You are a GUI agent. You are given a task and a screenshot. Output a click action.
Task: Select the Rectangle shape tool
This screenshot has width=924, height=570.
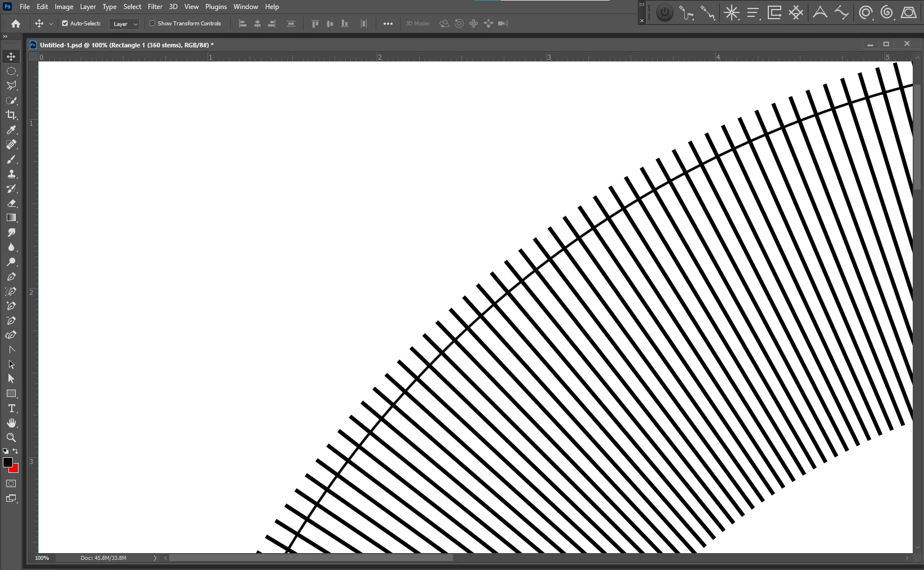click(x=11, y=394)
